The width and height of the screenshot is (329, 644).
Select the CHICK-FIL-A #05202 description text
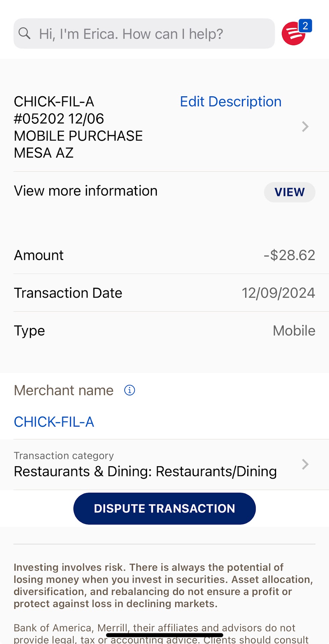click(78, 127)
